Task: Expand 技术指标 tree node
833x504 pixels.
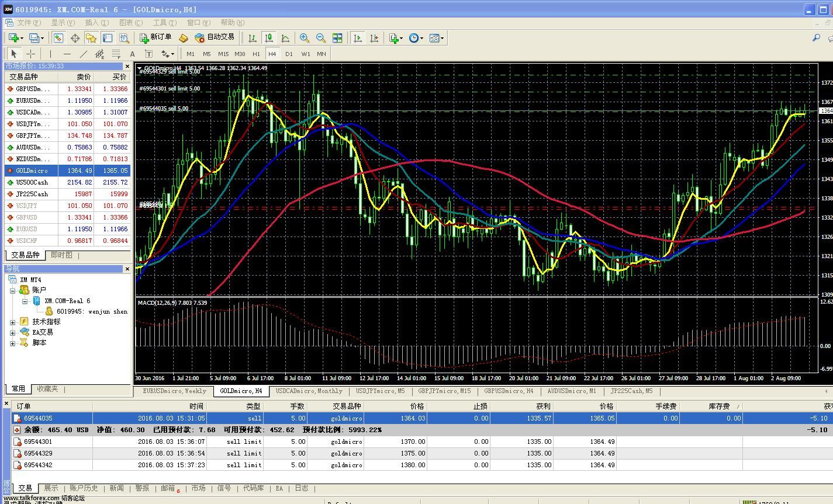Action: point(12,322)
